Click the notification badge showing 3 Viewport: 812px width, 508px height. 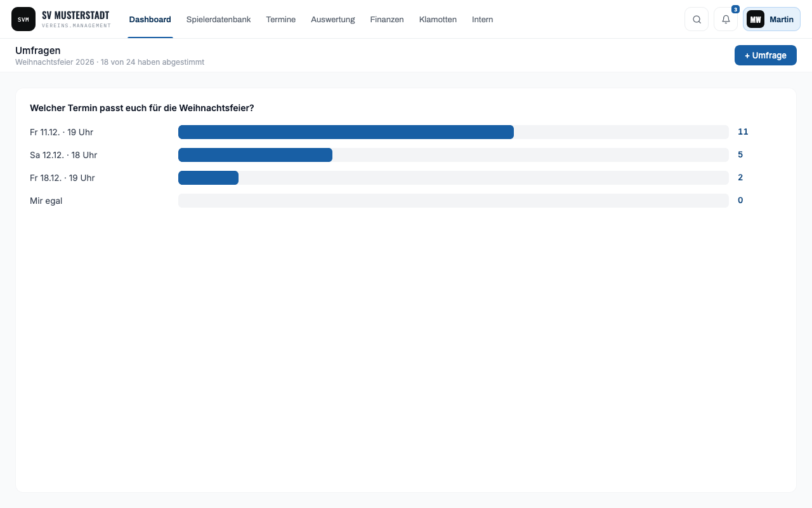[735, 10]
